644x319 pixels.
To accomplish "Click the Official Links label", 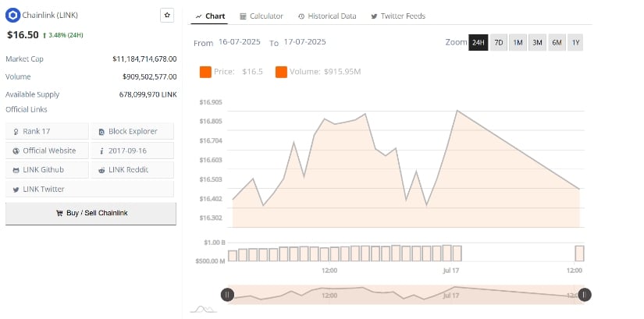I will [27, 110].
